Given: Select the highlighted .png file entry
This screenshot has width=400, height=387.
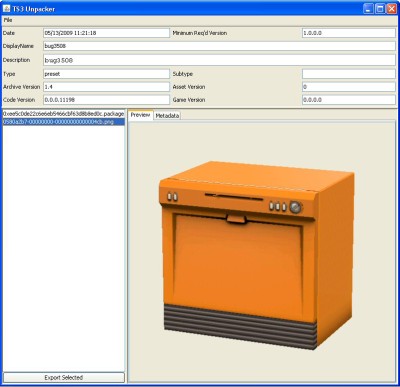Looking at the screenshot, I should point(63,122).
